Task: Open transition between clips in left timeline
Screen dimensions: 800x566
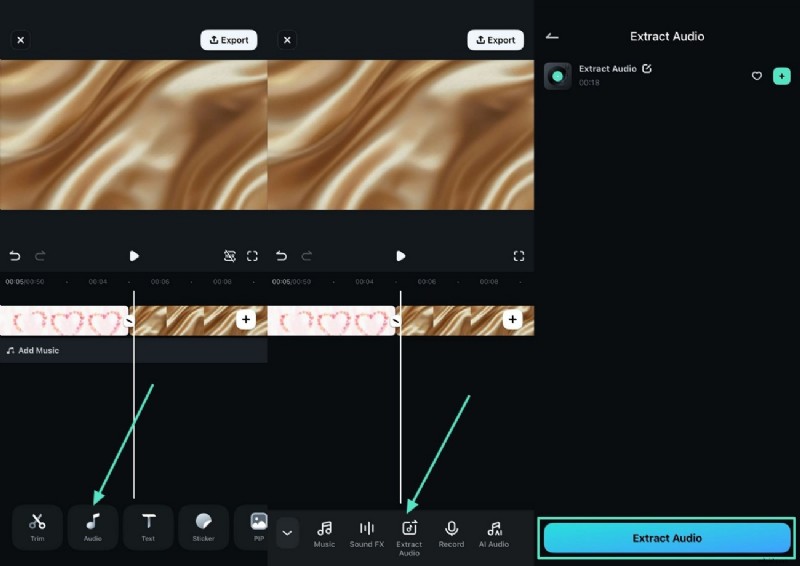Action: pos(130,321)
